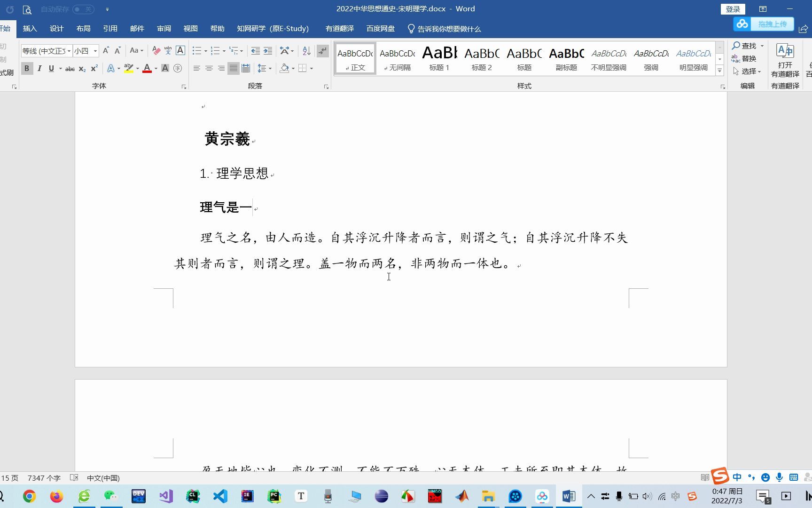The image size is (812, 508).
Task: Open change case Aa dropdown
Action: pyautogui.click(x=136, y=50)
